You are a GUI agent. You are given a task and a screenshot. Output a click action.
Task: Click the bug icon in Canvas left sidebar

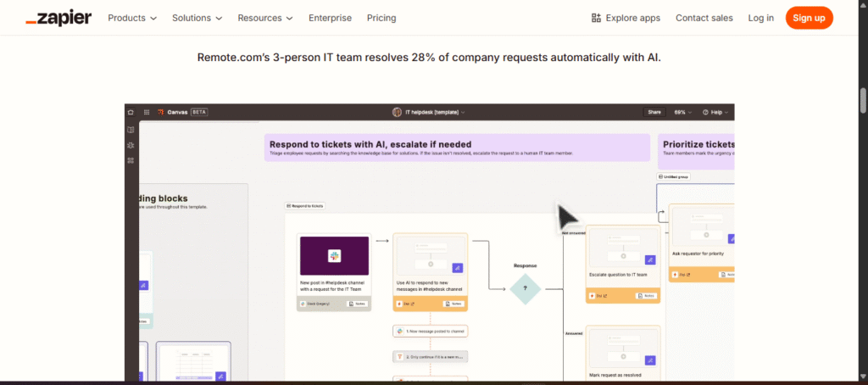[131, 145]
